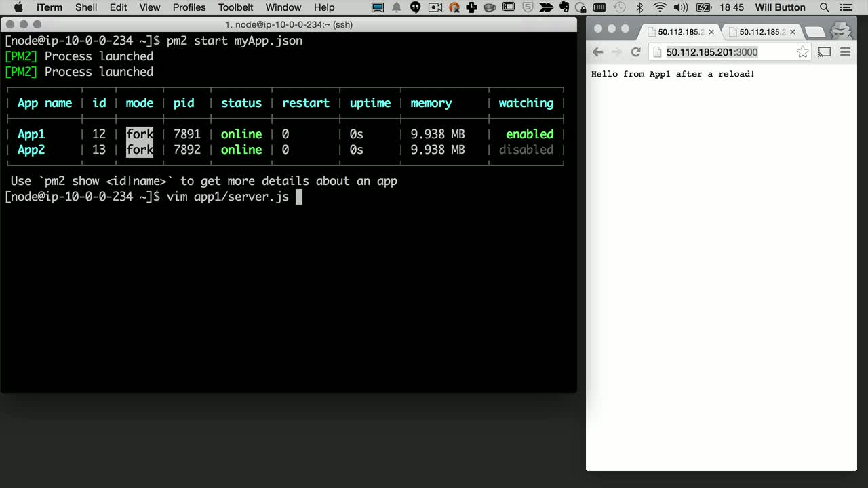
Task: Go back in Chrome
Action: (x=597, y=52)
